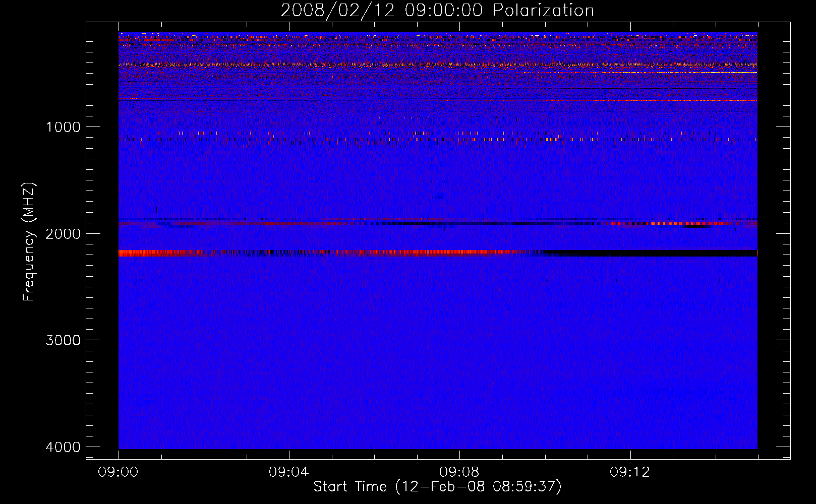Click the 09:04 time tick label
This screenshot has width=816, height=504.
click(x=288, y=472)
